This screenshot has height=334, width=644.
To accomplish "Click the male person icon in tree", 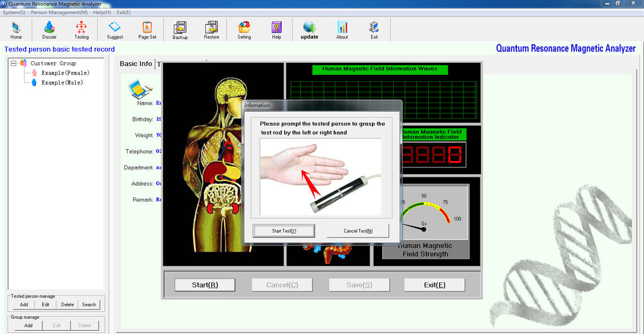I will (34, 82).
